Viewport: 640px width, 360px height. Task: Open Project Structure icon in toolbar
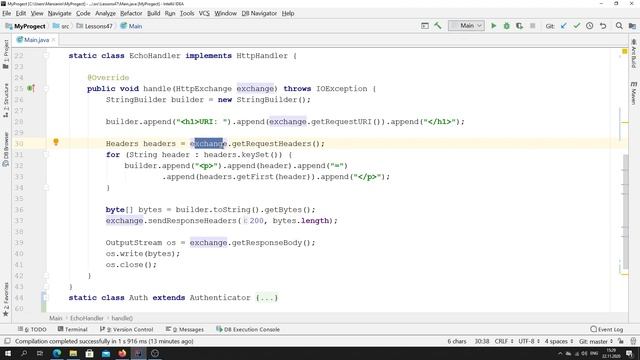(632, 26)
